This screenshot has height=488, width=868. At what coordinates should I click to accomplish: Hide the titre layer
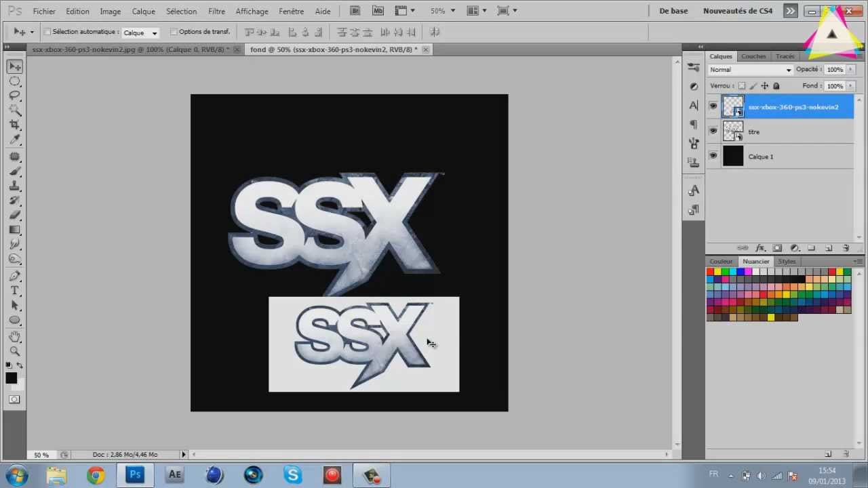713,131
